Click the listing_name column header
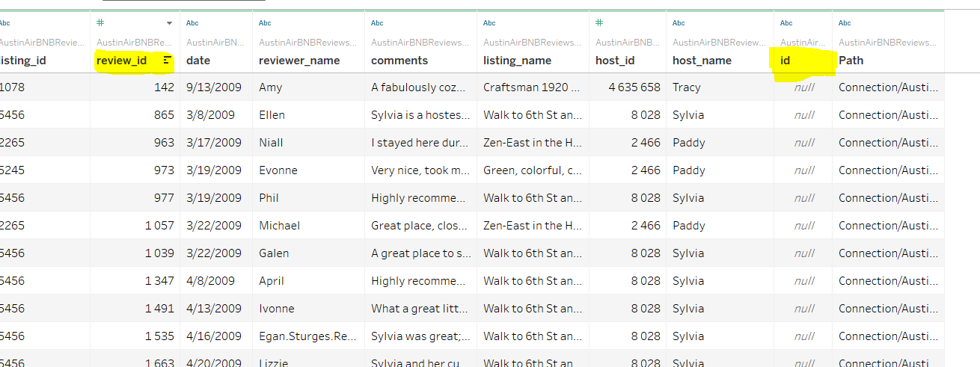This screenshot has width=980, height=367. point(517,61)
